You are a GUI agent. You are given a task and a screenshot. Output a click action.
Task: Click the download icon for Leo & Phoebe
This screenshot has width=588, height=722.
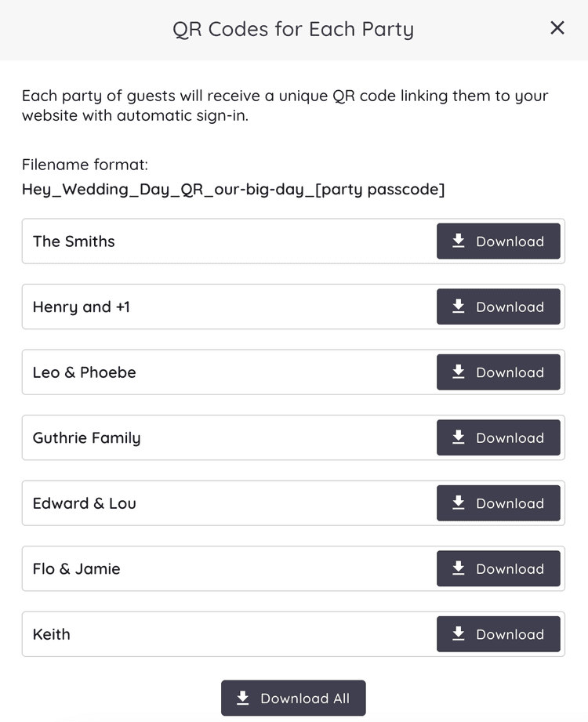pos(459,372)
